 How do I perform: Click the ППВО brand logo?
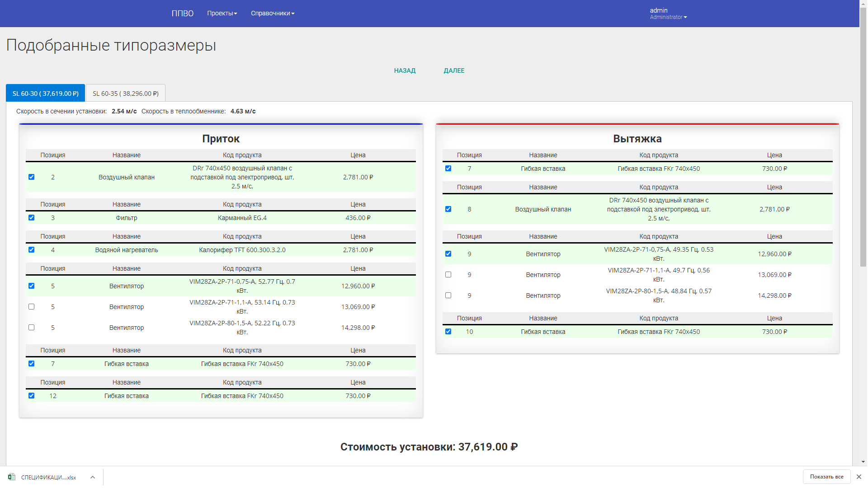(182, 14)
